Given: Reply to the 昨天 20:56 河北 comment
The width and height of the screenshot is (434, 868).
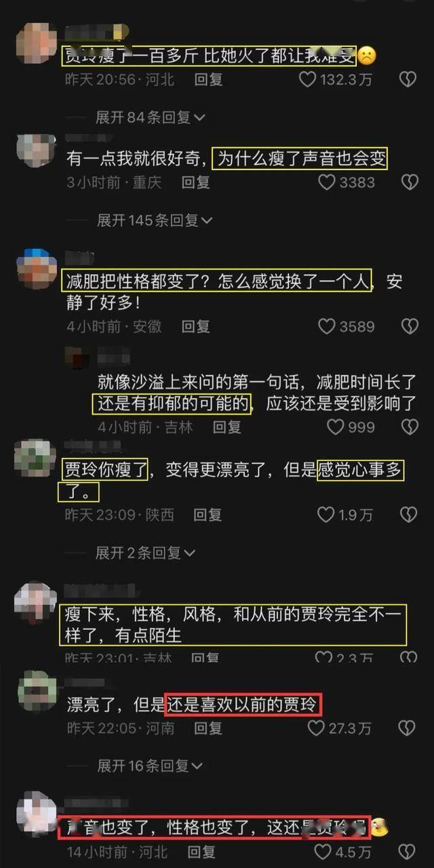Looking at the screenshot, I should (208, 79).
